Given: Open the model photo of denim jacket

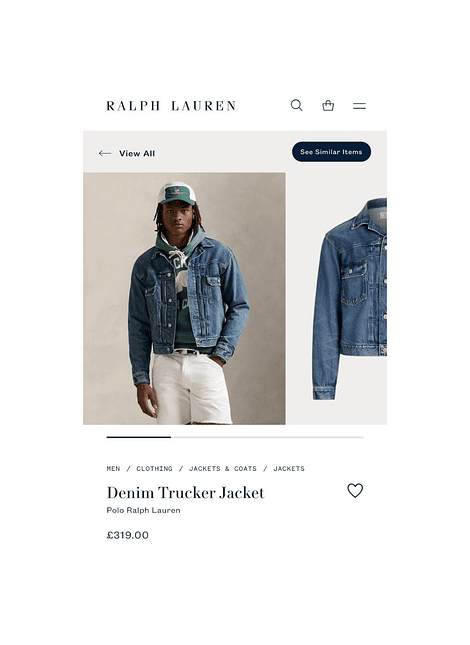Looking at the screenshot, I should tap(184, 298).
